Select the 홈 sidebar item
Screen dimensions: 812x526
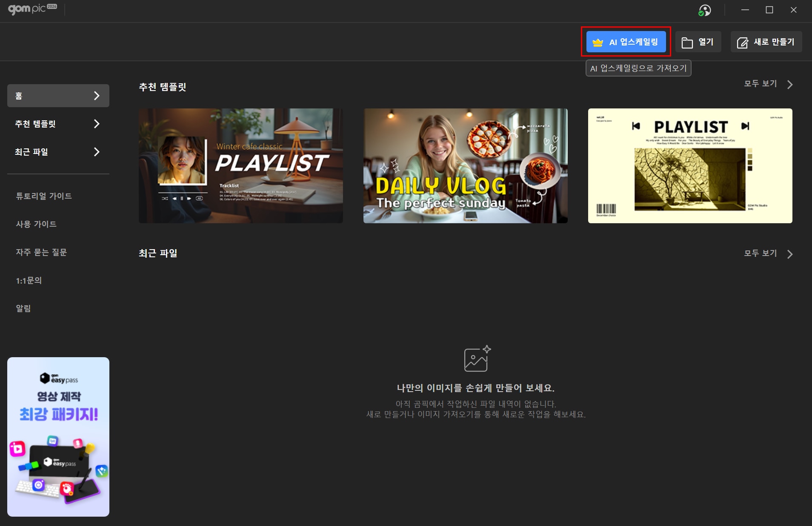[58, 96]
